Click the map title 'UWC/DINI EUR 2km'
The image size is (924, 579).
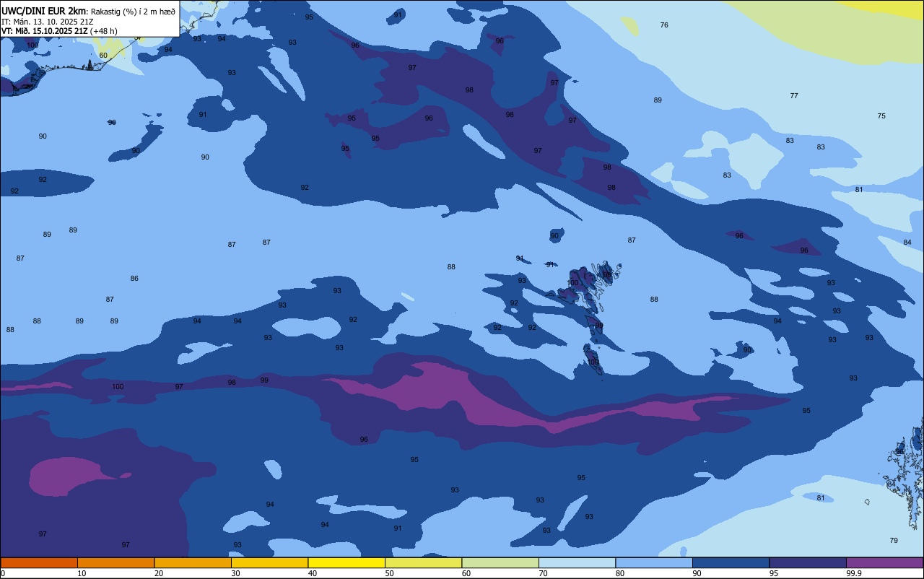tap(43, 11)
